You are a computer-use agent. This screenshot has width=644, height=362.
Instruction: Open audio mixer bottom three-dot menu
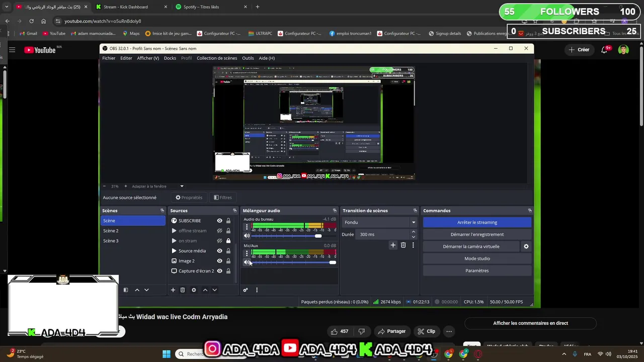point(257,290)
